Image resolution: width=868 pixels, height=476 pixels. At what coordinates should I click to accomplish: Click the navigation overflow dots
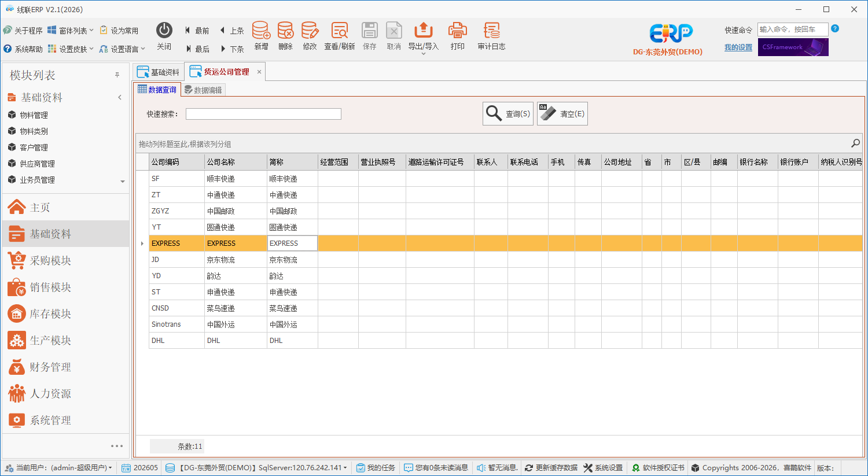[x=117, y=446]
